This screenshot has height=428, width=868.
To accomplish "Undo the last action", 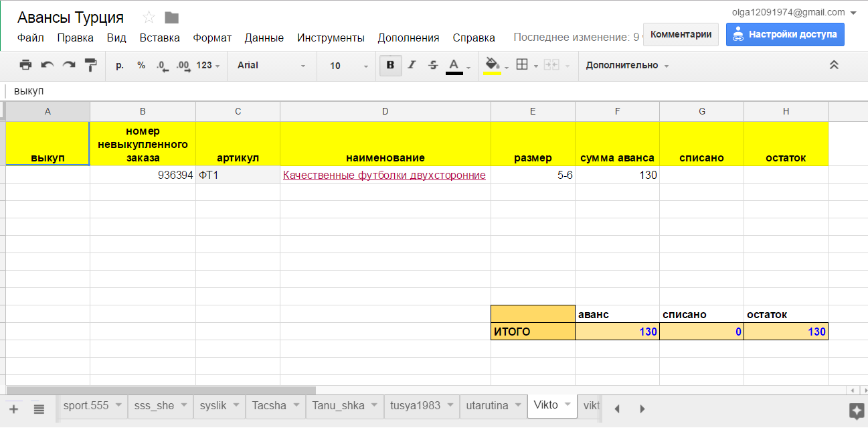I will coord(47,65).
